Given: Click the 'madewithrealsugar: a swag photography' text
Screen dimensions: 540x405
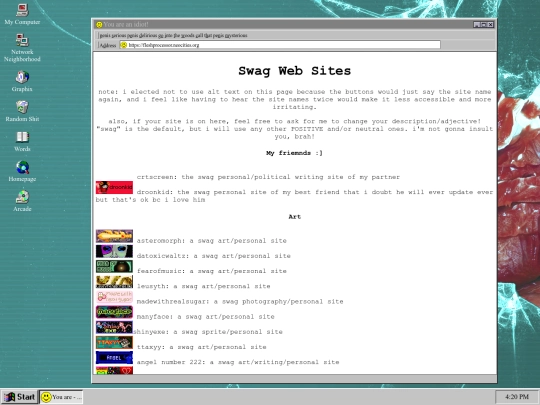Looking at the screenshot, I should pos(240,301).
